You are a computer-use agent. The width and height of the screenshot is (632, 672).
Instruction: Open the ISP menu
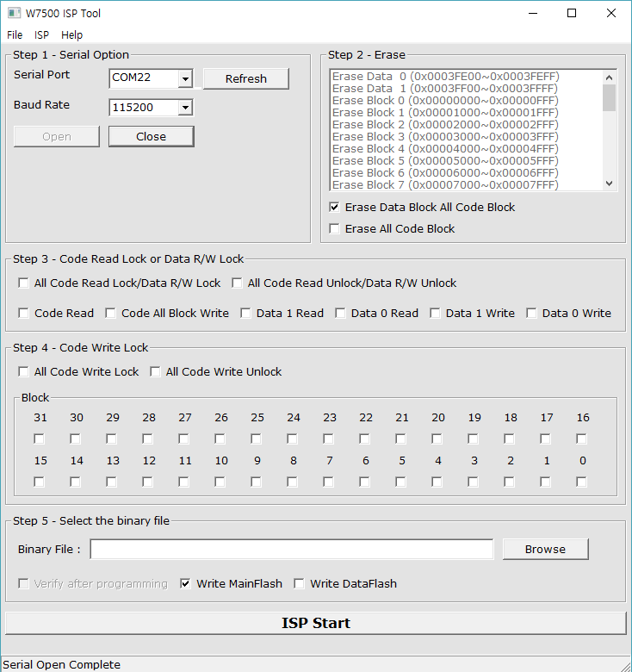(41, 34)
